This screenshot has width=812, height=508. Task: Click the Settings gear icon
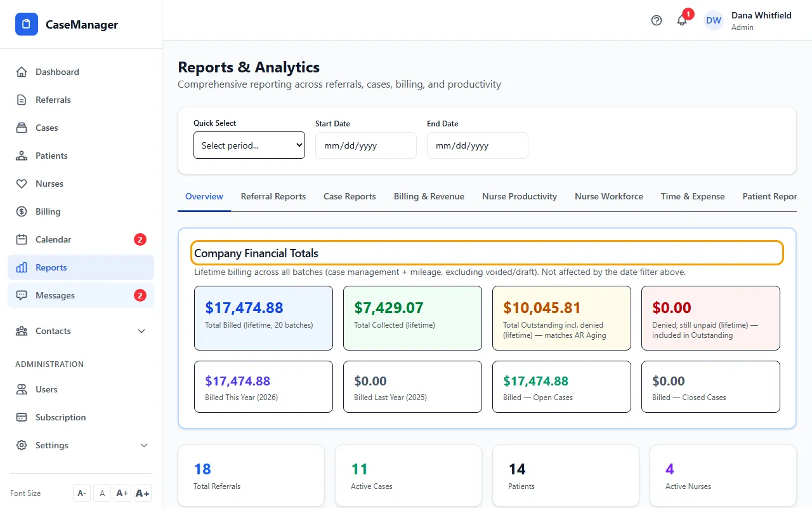[x=22, y=445]
